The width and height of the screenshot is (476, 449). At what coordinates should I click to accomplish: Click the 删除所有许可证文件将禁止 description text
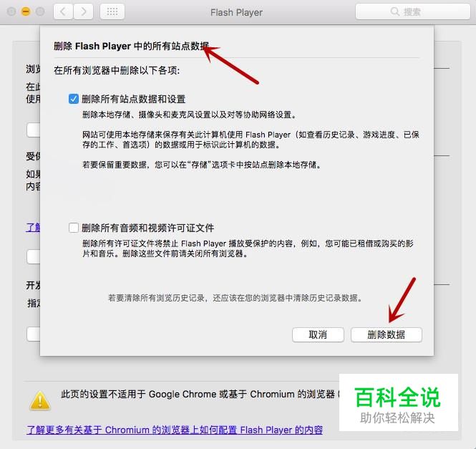[248, 248]
